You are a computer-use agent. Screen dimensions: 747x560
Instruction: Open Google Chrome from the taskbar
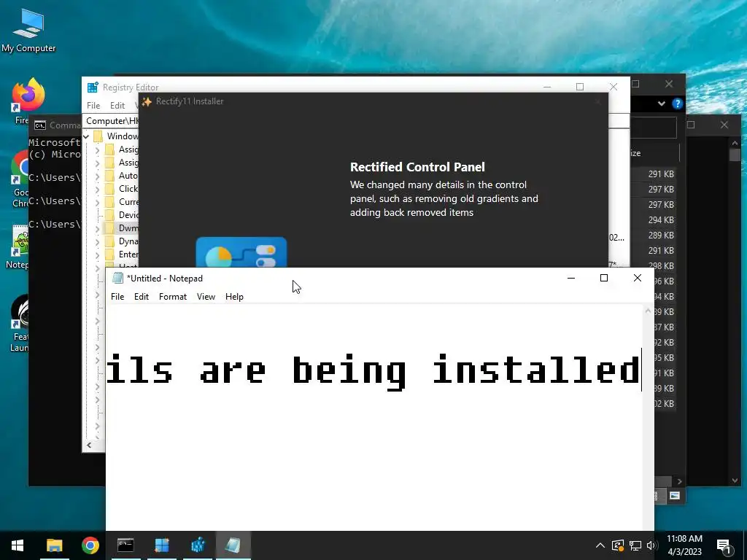[90, 545]
